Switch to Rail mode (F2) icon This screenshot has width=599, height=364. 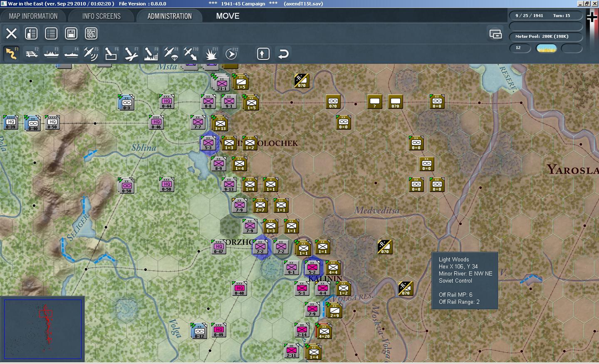point(31,54)
